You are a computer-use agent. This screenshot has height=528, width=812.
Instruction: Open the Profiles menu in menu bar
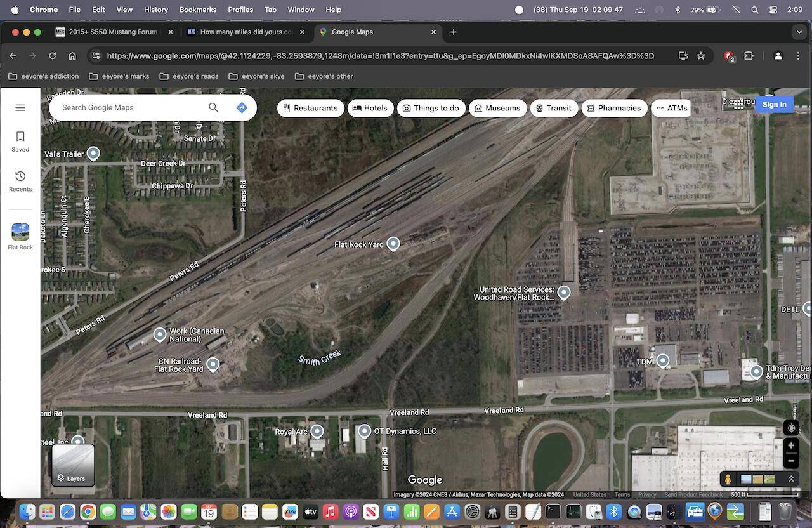[240, 10]
